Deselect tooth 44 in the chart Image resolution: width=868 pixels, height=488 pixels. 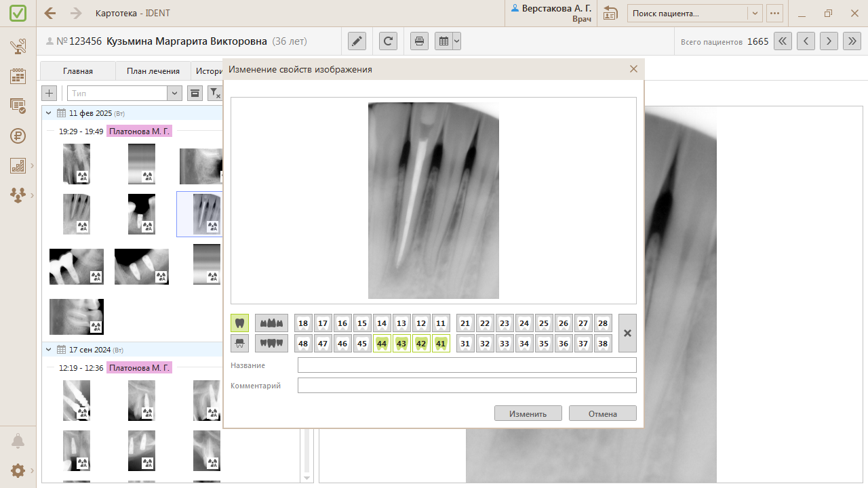[382, 344]
